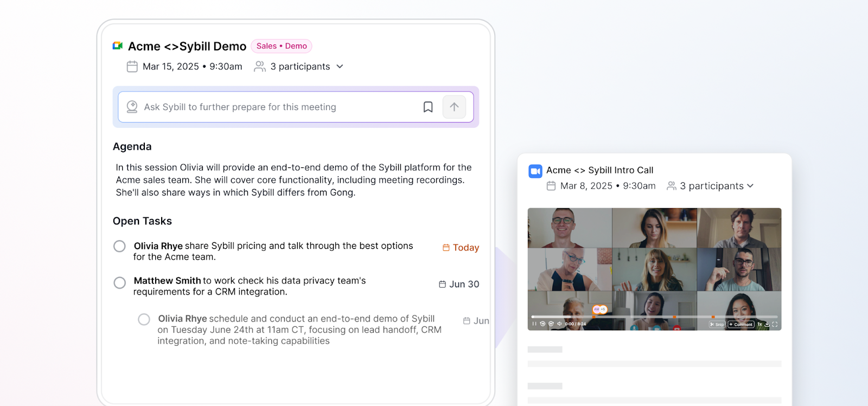This screenshot has width=868, height=406.
Task: Click the Ask Sybill to further prepare input field
Action: pyautogui.click(x=296, y=107)
